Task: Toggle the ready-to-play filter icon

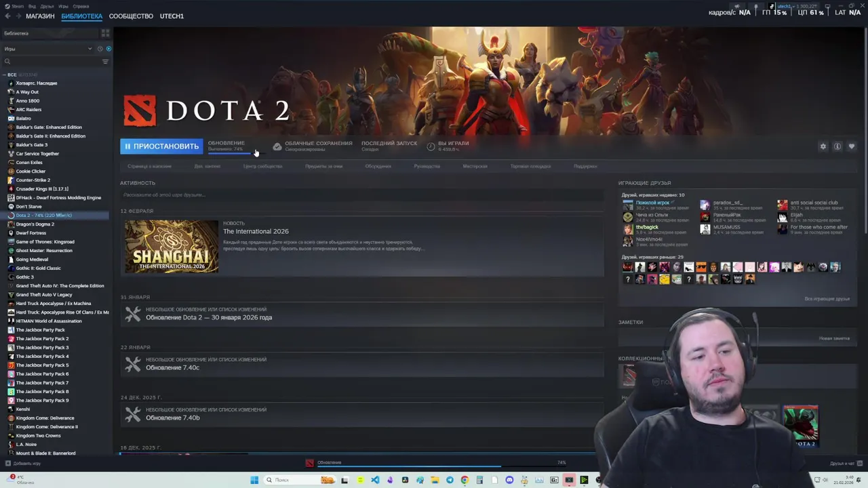Action: [108, 49]
